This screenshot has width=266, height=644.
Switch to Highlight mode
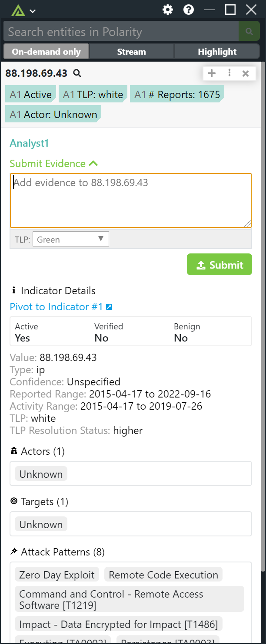point(217,52)
